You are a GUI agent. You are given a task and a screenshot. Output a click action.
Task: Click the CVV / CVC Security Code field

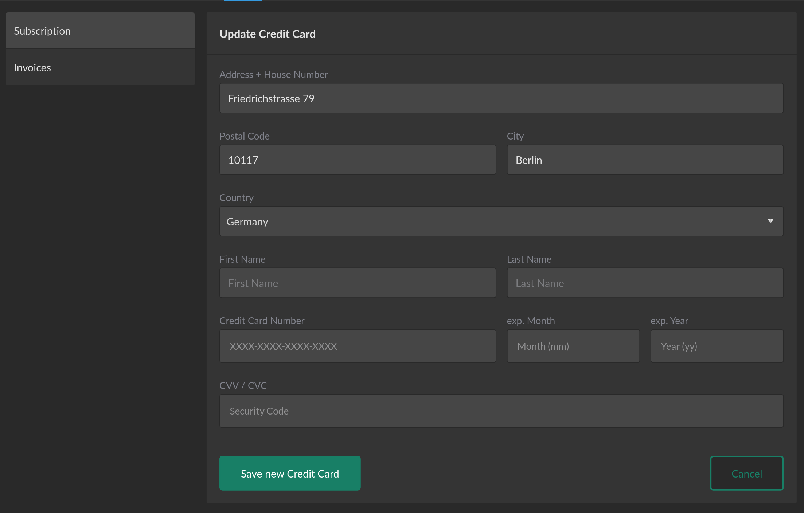[501, 411]
